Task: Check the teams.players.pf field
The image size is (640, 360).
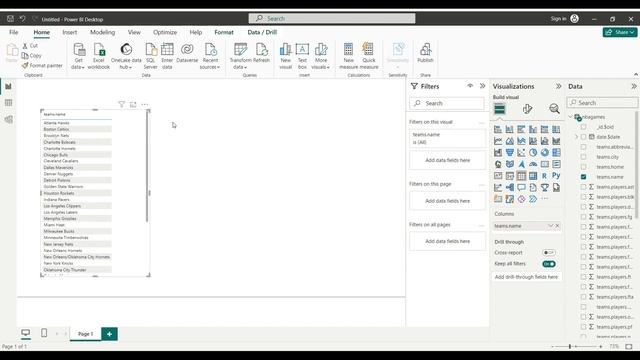Action: pos(583,327)
